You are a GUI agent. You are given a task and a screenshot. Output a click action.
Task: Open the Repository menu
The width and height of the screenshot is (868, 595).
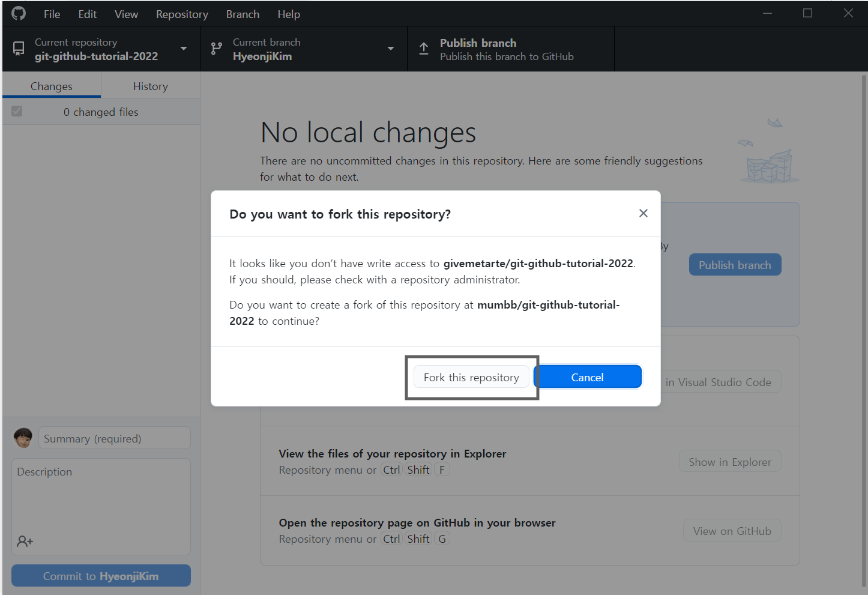point(182,14)
